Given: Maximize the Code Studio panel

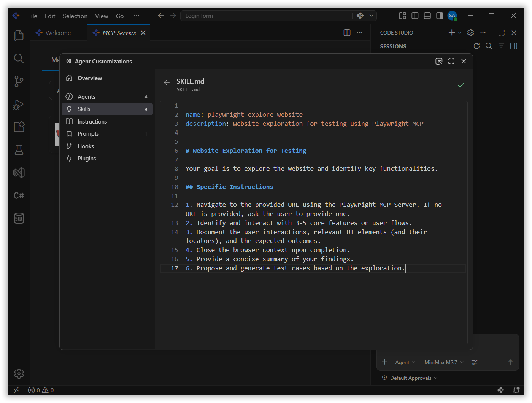Looking at the screenshot, I should (502, 33).
